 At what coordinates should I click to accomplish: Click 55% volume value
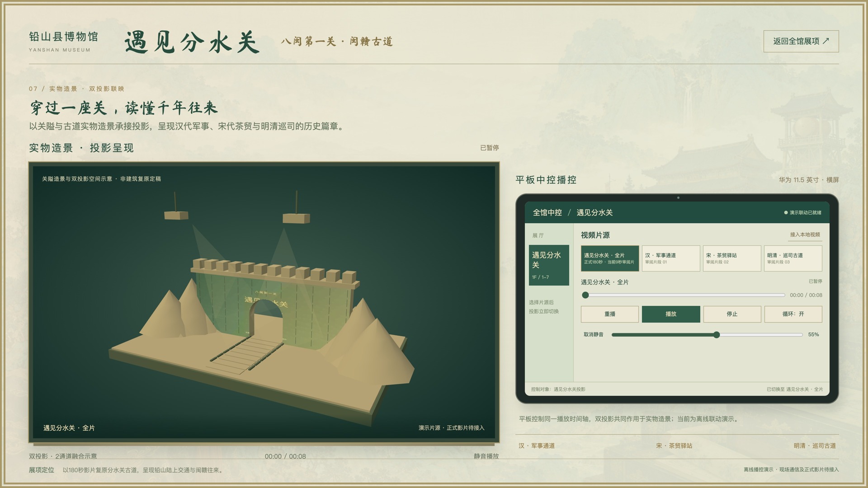tap(813, 335)
